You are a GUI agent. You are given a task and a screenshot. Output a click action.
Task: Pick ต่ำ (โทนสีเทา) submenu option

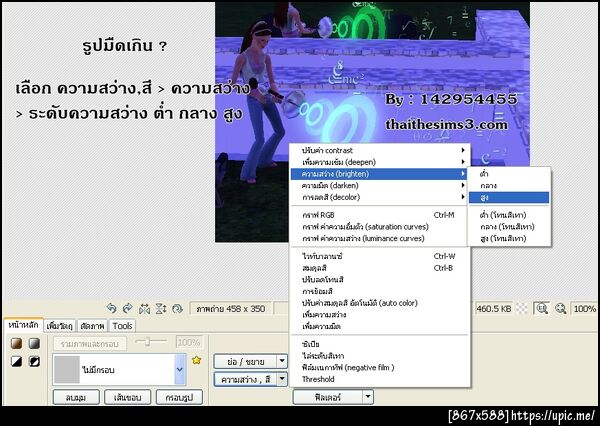tap(509, 215)
